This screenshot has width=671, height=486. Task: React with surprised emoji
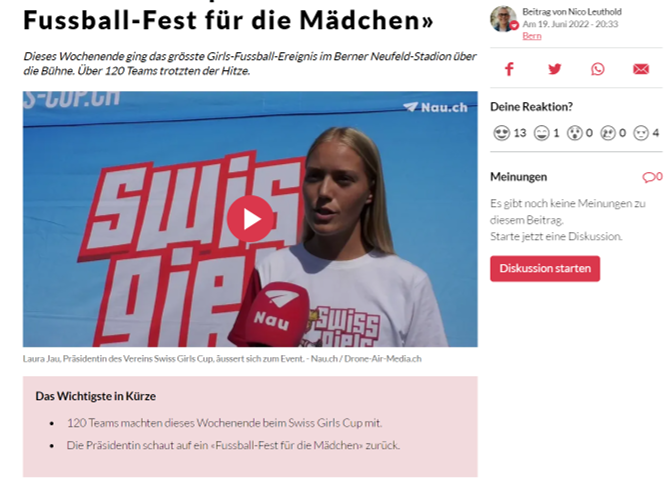(574, 133)
